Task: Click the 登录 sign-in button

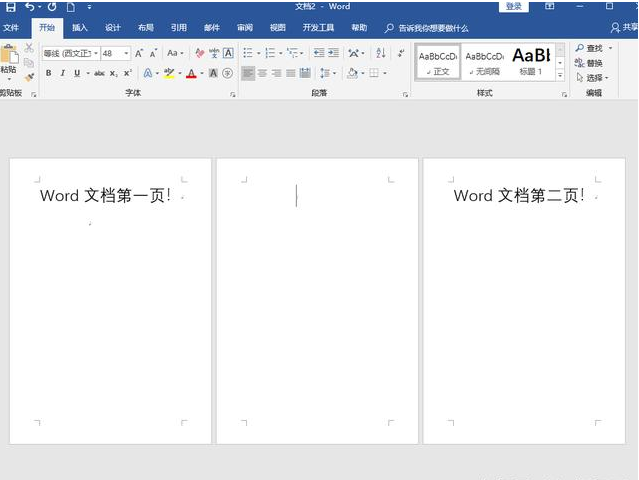Action: click(513, 7)
